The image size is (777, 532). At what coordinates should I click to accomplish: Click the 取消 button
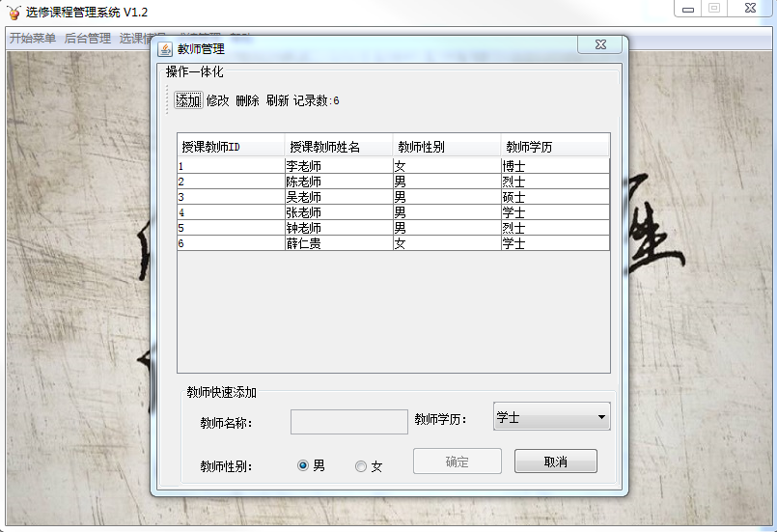[x=556, y=462]
